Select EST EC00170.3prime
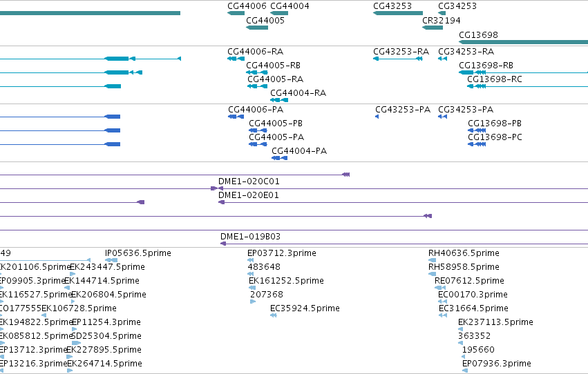The width and height of the screenshot is (588, 374). (473, 295)
